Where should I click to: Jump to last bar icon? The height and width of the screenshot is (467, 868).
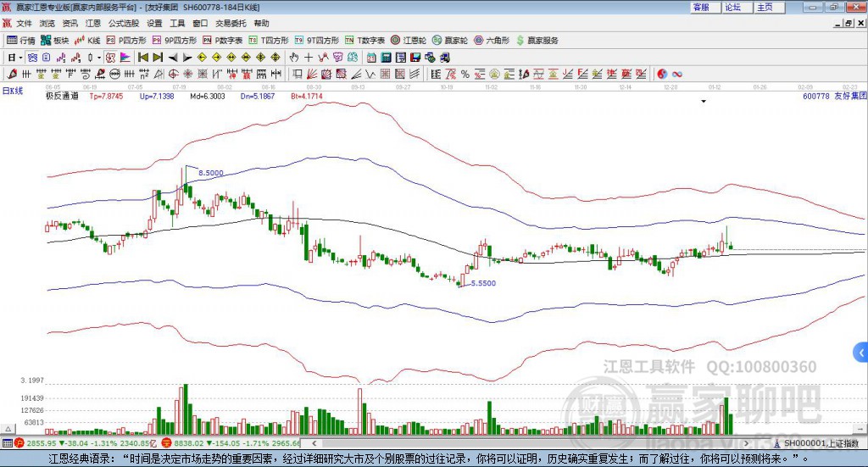158,58
